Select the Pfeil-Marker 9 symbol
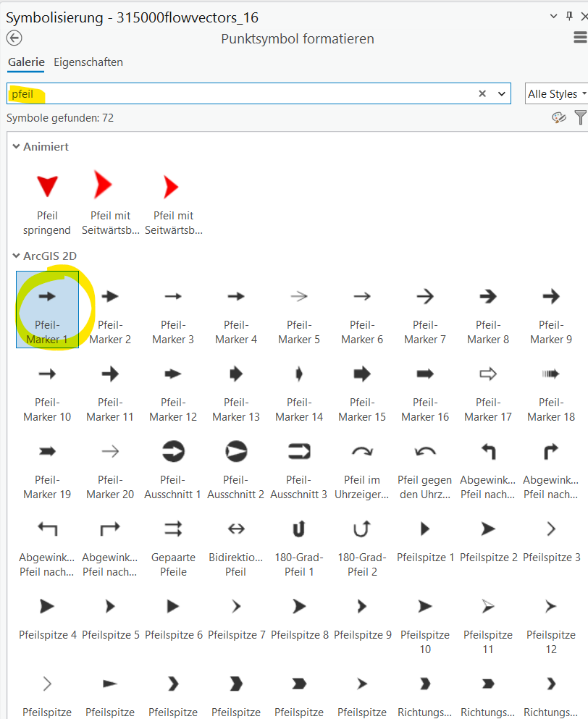The image size is (588, 719). pyautogui.click(x=551, y=309)
